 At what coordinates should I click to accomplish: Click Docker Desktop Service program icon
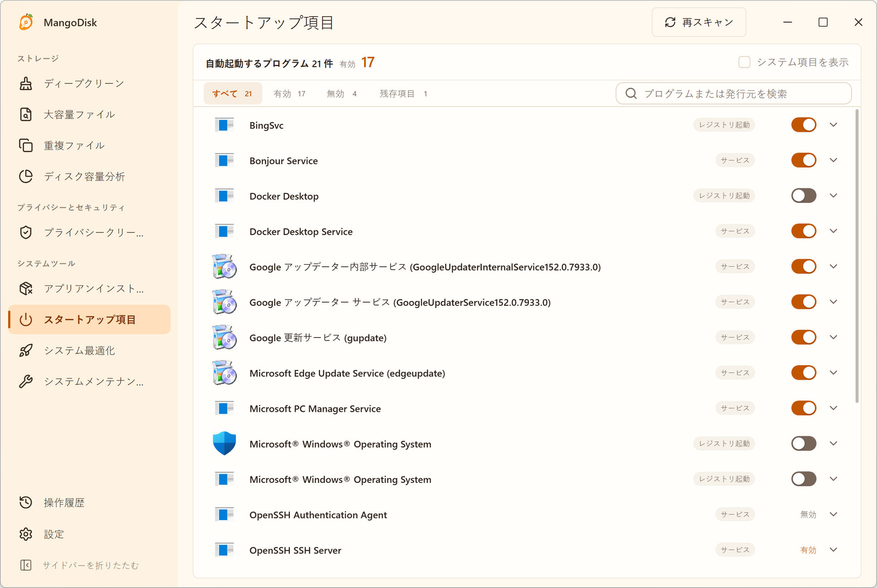coord(224,231)
